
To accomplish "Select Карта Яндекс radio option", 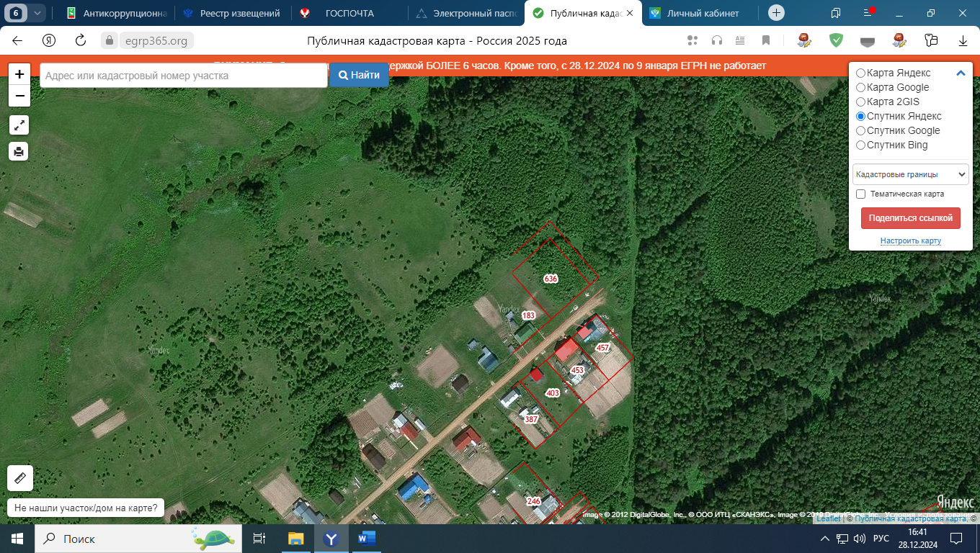I will click(x=860, y=73).
